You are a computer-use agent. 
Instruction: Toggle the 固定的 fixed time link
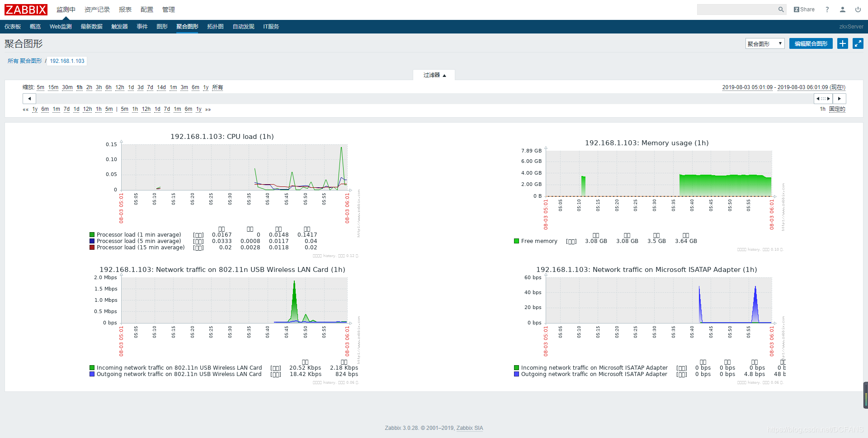tap(837, 109)
